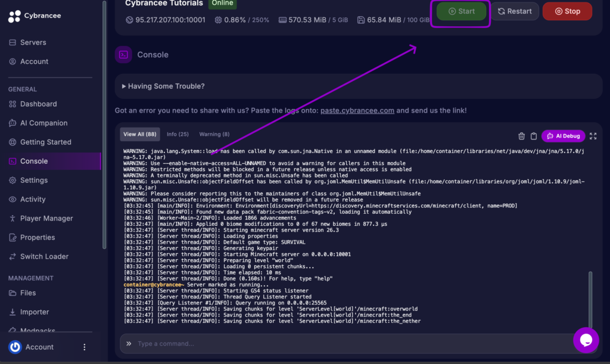The height and width of the screenshot is (364, 610).
Task: Click the Account avatar at the bottom
Action: pos(15,347)
